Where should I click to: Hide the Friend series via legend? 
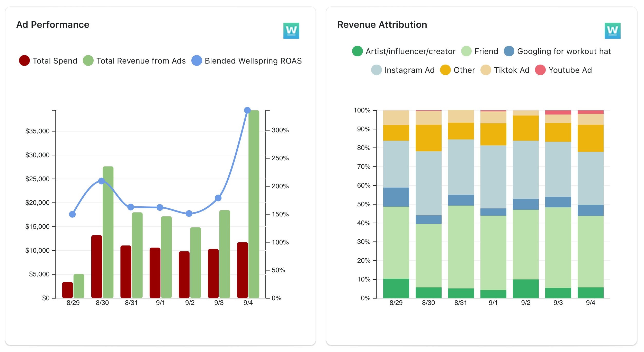(x=479, y=51)
